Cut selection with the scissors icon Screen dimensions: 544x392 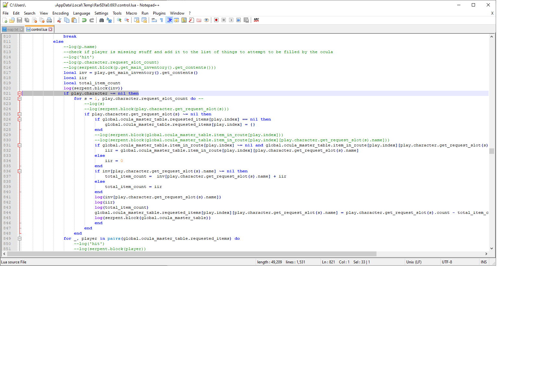59,20
